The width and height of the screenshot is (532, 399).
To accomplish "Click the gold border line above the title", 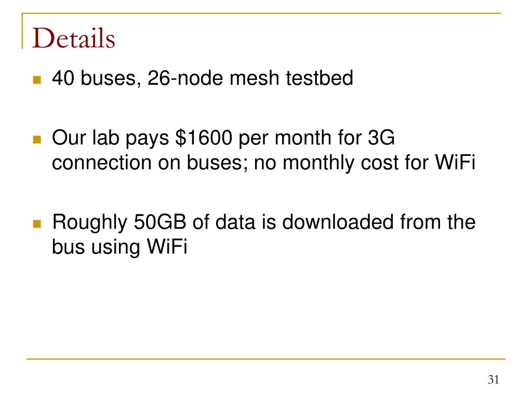I will pyautogui.click(x=261, y=13).
